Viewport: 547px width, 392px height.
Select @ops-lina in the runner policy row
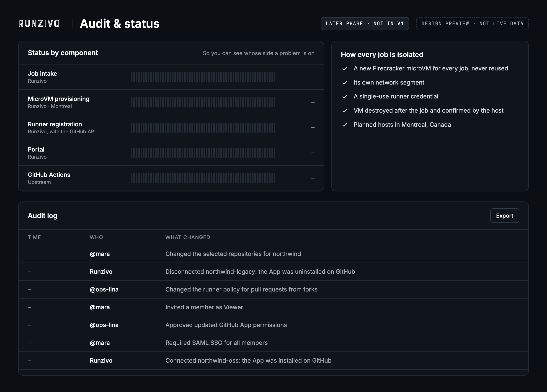(104, 289)
